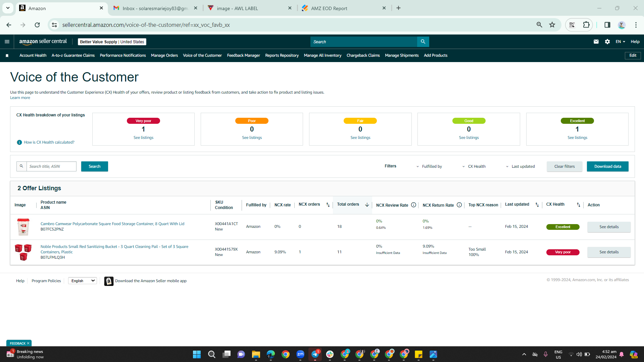This screenshot has height=362, width=644.
Task: Open the Seller Central hamburger menu
Action: (x=7, y=42)
